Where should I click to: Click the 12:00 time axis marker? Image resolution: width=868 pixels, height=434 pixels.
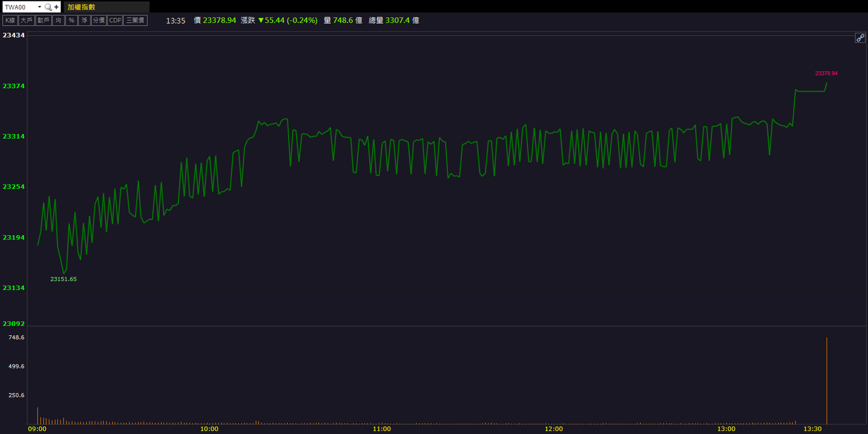pyautogui.click(x=554, y=429)
